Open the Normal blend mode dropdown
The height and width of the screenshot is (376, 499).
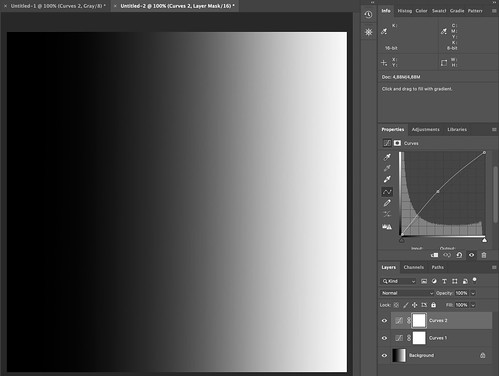coord(407,293)
